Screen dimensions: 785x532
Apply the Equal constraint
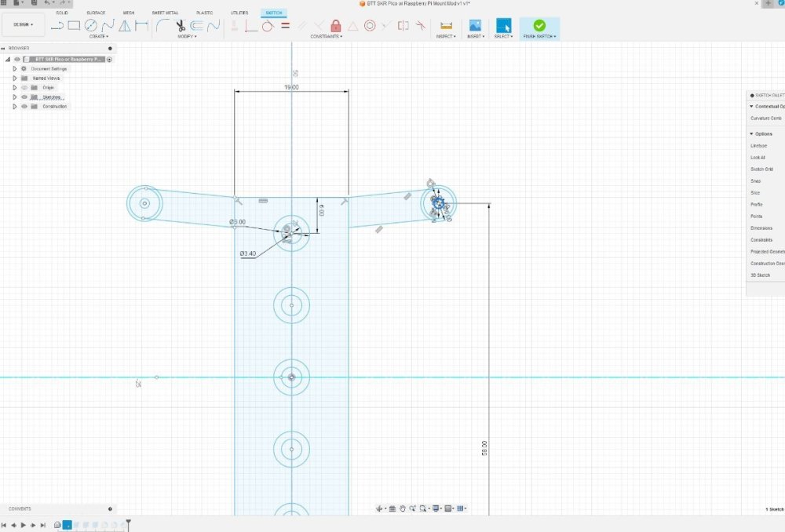click(x=286, y=26)
